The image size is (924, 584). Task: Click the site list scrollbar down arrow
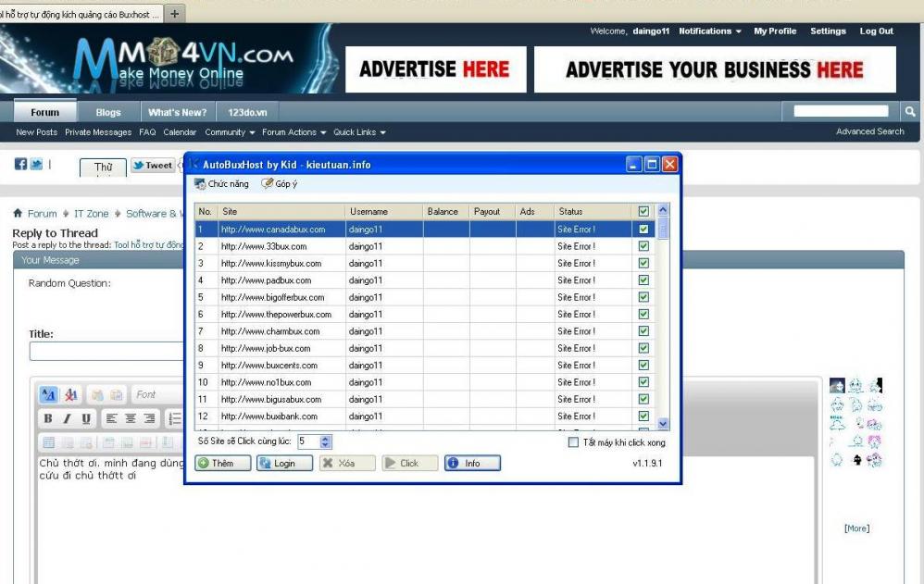tap(663, 424)
